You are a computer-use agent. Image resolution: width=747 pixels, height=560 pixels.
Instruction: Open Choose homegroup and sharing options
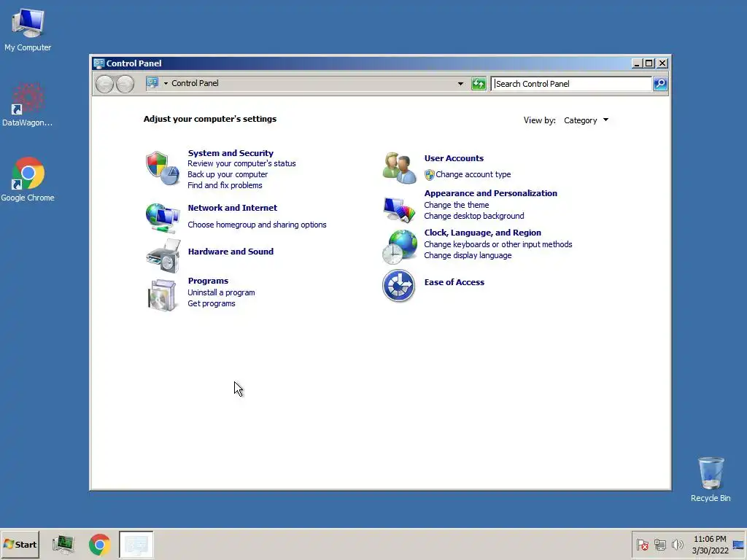257,225
